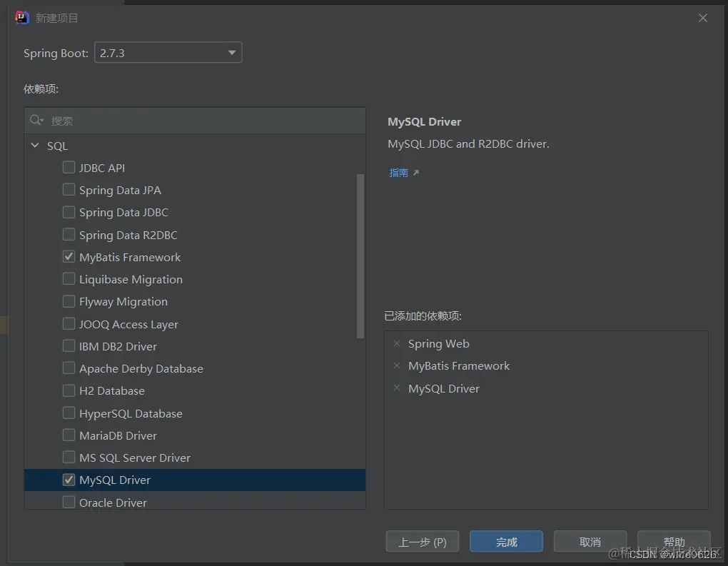Check the Liquibase Migration checkbox
This screenshot has height=566, width=728.
[x=69, y=278]
